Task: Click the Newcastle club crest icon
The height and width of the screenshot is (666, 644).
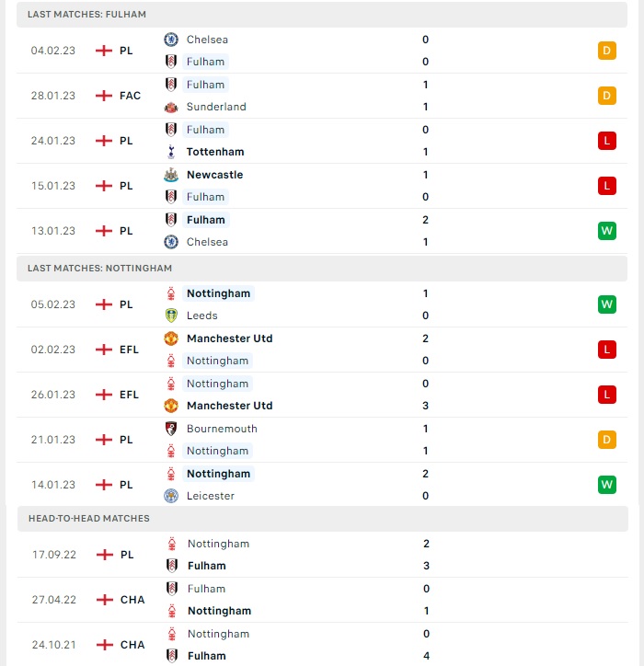Action: [x=171, y=175]
